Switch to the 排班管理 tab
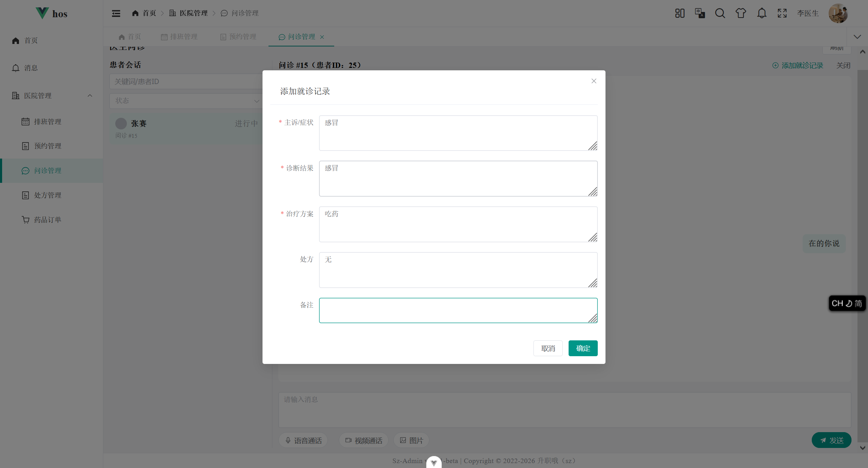Image resolution: width=868 pixels, height=468 pixels. (x=179, y=37)
